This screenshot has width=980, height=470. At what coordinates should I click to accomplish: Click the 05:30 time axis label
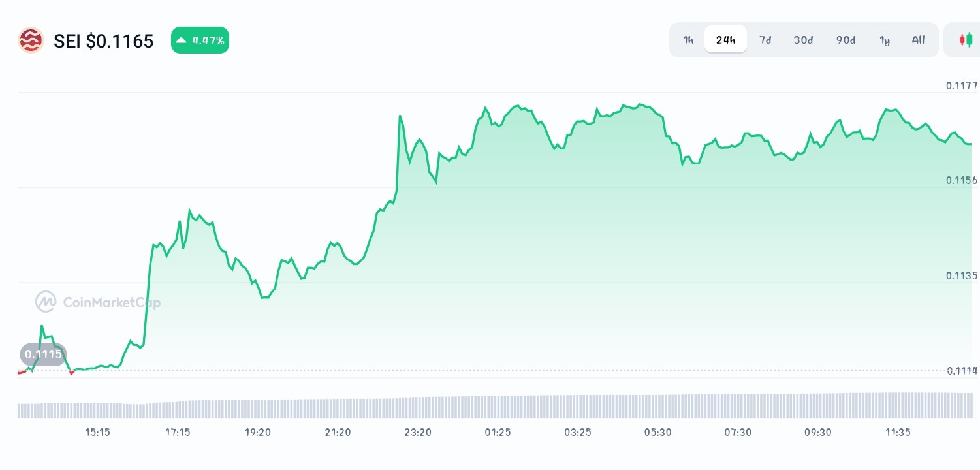click(x=657, y=432)
